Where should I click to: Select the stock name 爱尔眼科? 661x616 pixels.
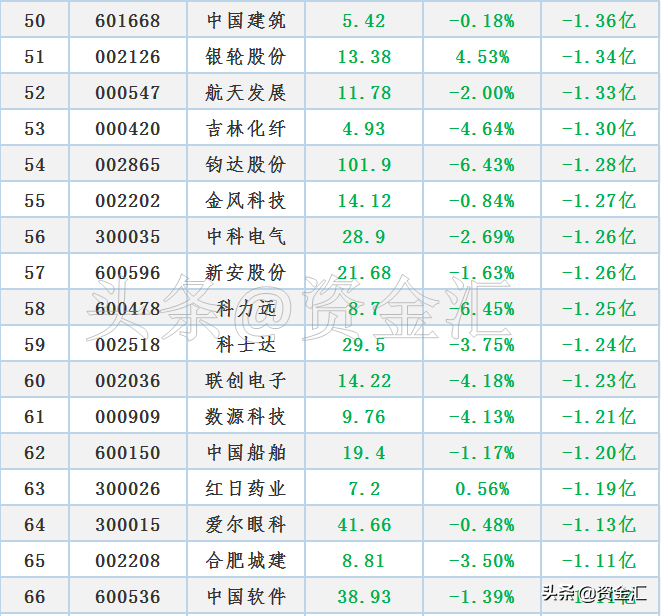246,525
